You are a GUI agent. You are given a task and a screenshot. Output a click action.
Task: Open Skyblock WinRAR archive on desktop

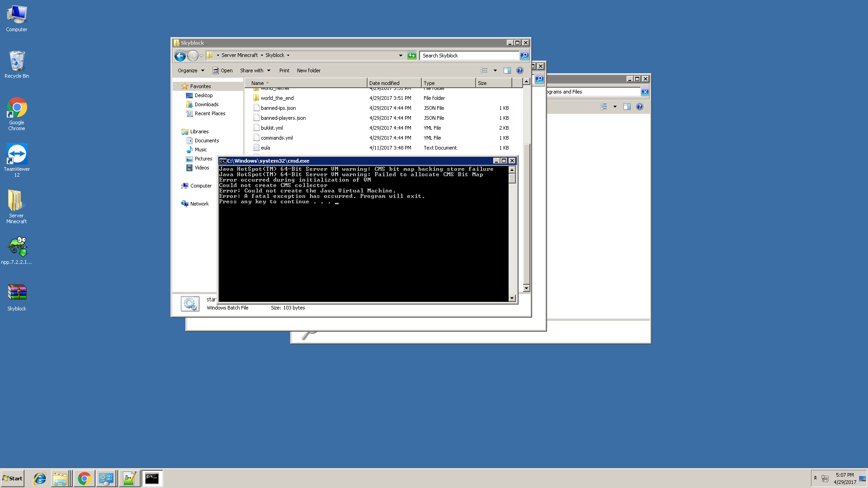click(x=17, y=297)
